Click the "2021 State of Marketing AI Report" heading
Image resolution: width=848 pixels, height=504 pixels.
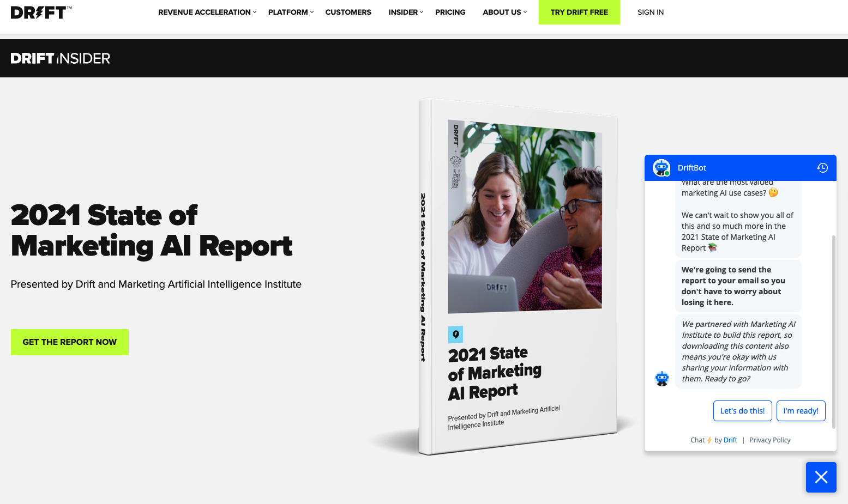[x=152, y=230]
